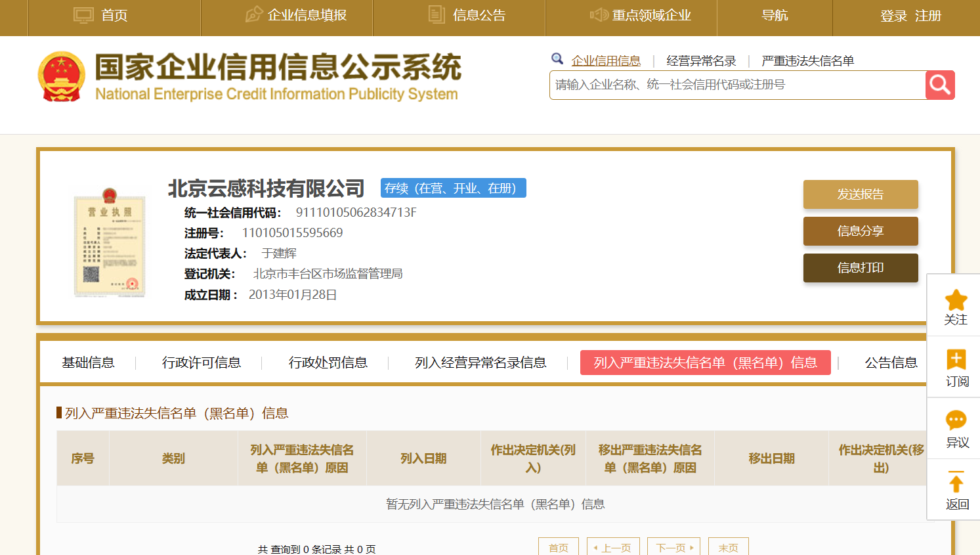Image resolution: width=980 pixels, height=555 pixels.
Task: Click the 末页 pagination button
Action: 729,548
